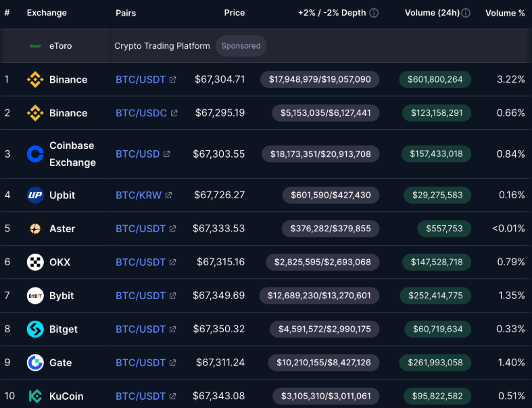Click the info icon beside Depth header
532x408 pixels.
[374, 13]
